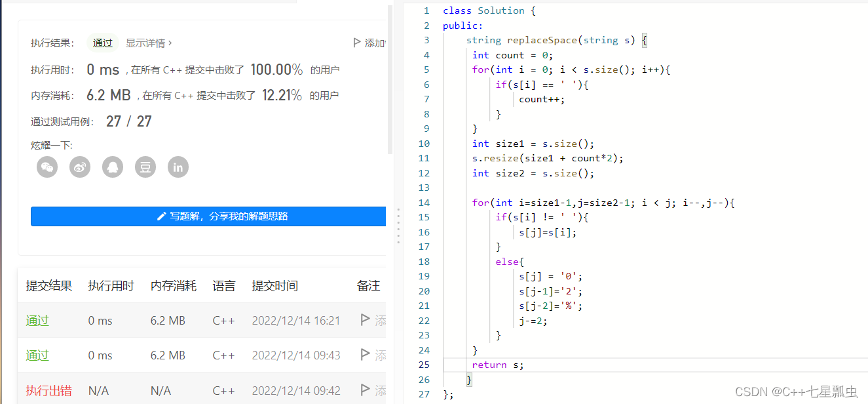Share result via Douban icon
868x404 pixels.
[145, 167]
